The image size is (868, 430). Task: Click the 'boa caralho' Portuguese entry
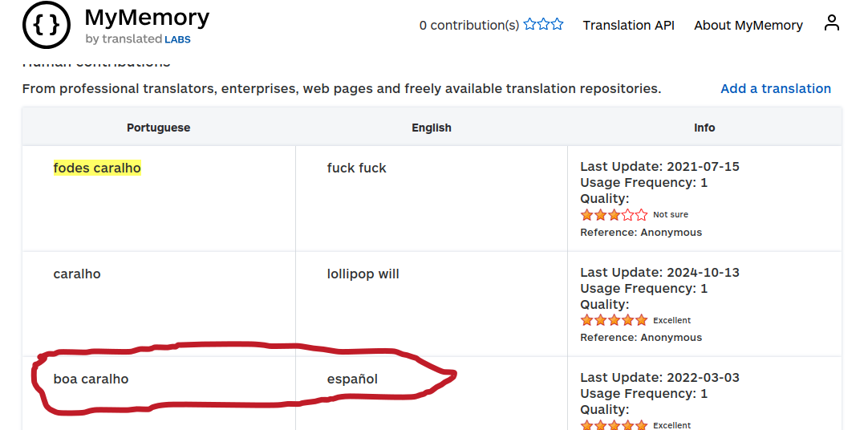(91, 379)
